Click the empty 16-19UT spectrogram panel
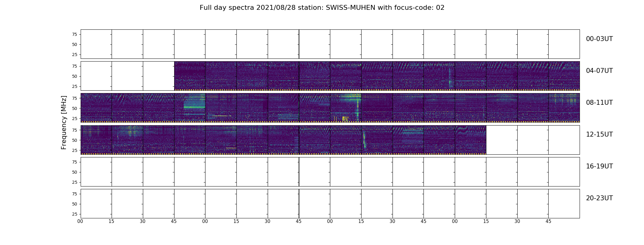Image resolution: width=644 pixels, height=245 pixels. pyautogui.click(x=330, y=172)
